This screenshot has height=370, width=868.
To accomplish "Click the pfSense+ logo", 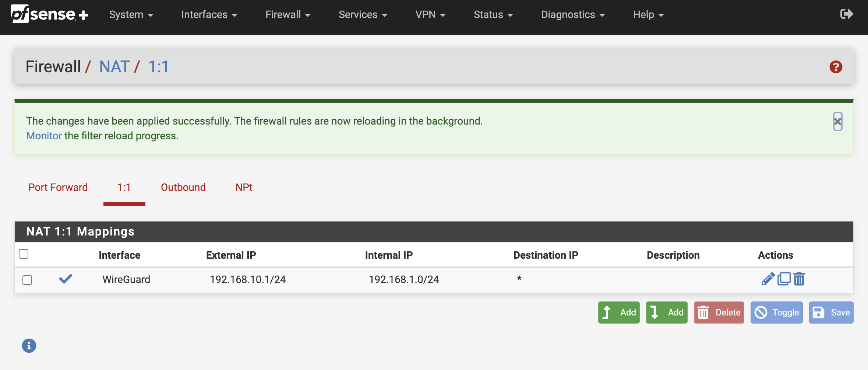I will [49, 14].
